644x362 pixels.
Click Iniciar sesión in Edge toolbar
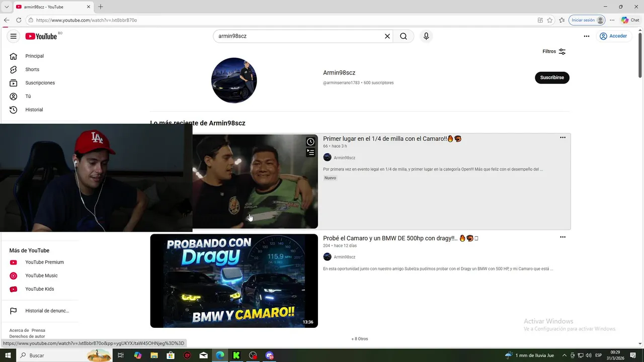[587, 20]
